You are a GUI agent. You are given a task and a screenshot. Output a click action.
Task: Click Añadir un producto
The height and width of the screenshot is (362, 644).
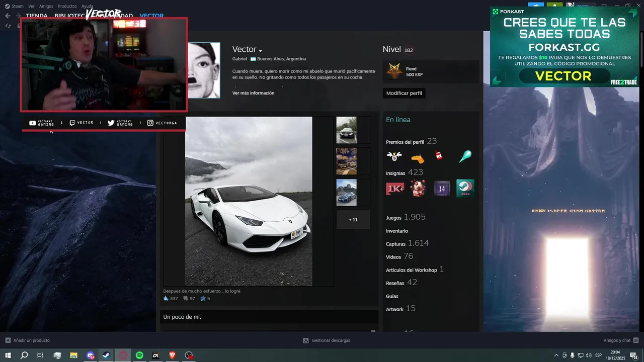coord(28,340)
